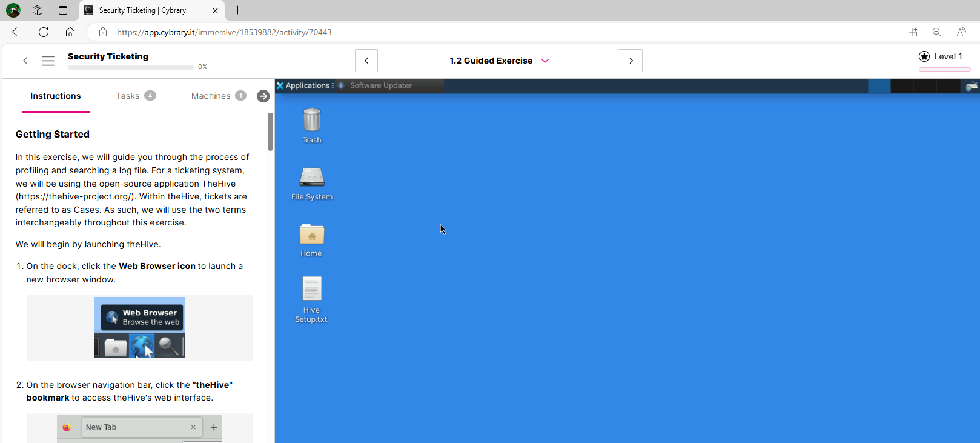Go back using the left chevron
This screenshot has width=980, height=443.
25,61
